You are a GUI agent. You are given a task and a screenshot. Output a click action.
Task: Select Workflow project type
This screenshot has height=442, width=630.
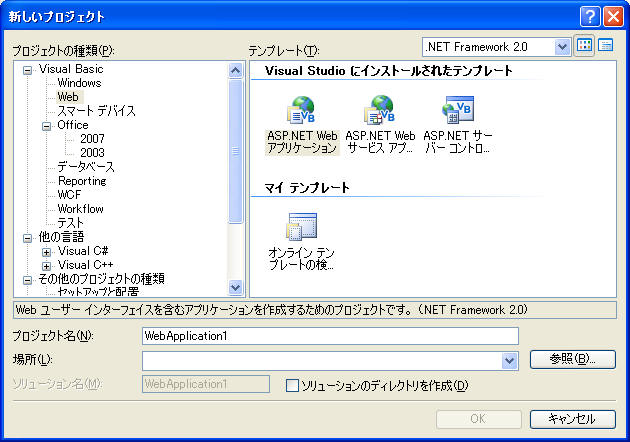[80, 209]
